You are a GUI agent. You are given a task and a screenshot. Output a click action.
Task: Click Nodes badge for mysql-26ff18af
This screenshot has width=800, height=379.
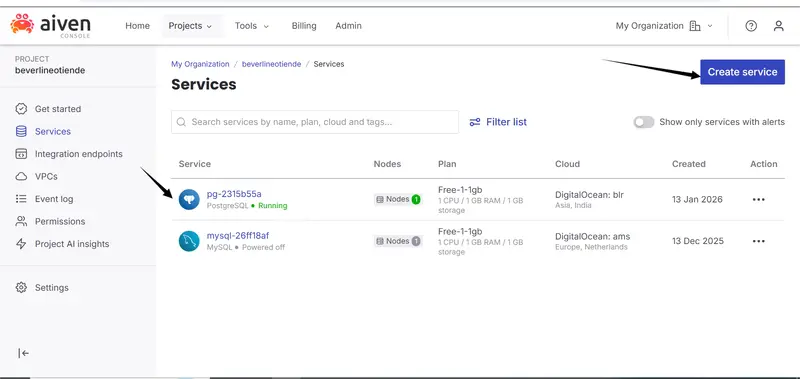coord(398,241)
